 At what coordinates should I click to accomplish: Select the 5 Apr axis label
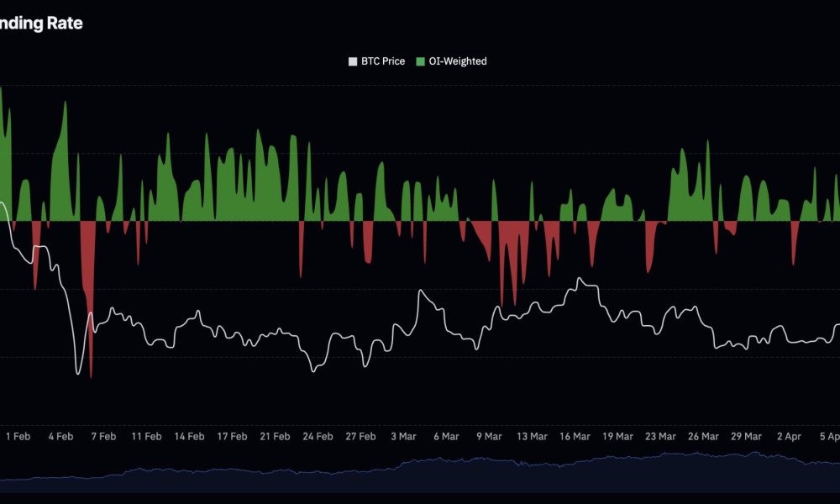[831, 437]
